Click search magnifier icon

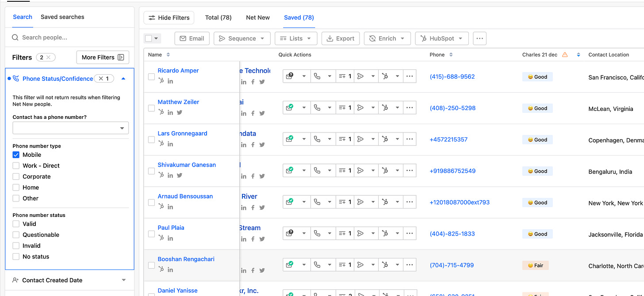click(15, 38)
